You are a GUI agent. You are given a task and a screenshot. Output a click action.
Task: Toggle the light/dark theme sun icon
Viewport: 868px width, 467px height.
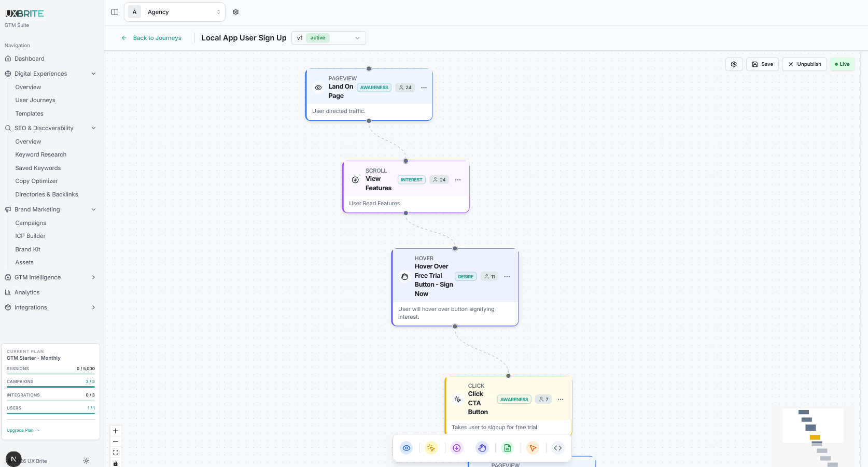click(x=86, y=461)
